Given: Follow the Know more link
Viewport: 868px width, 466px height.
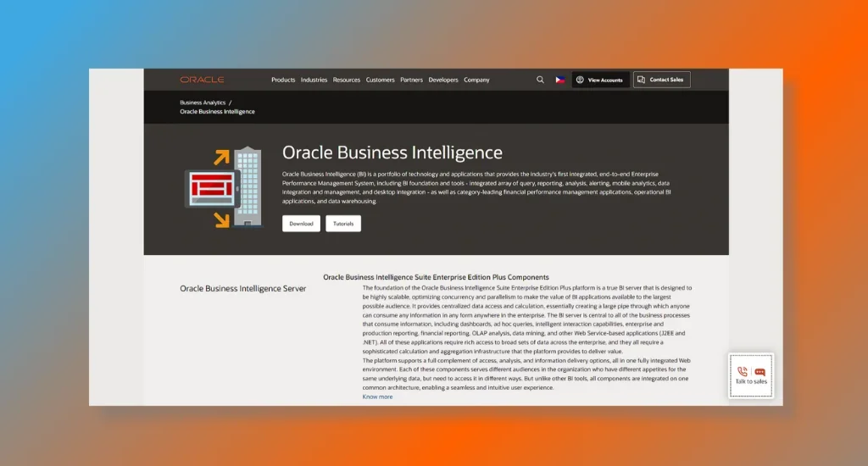Looking at the screenshot, I should pos(377,397).
